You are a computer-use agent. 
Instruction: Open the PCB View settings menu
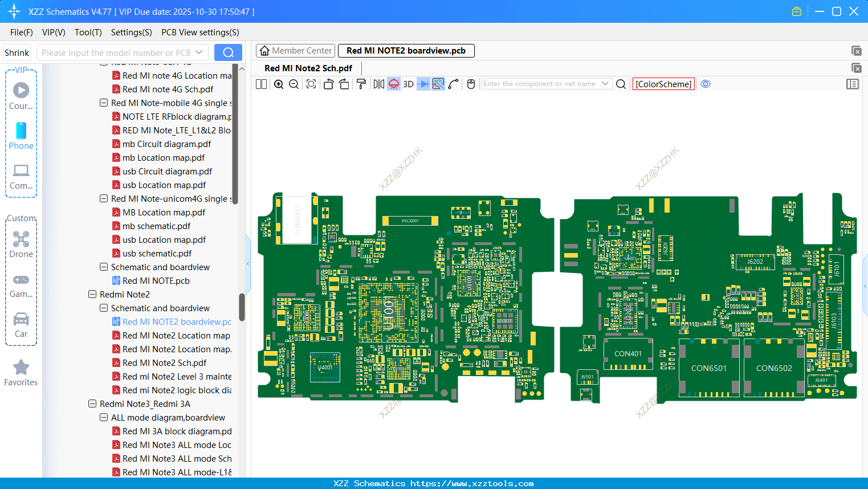point(200,32)
